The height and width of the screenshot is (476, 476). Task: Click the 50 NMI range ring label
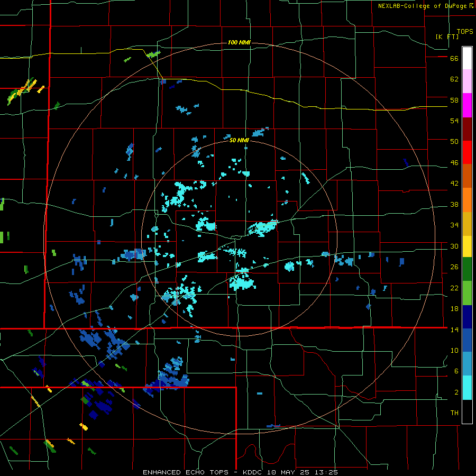[239, 140]
